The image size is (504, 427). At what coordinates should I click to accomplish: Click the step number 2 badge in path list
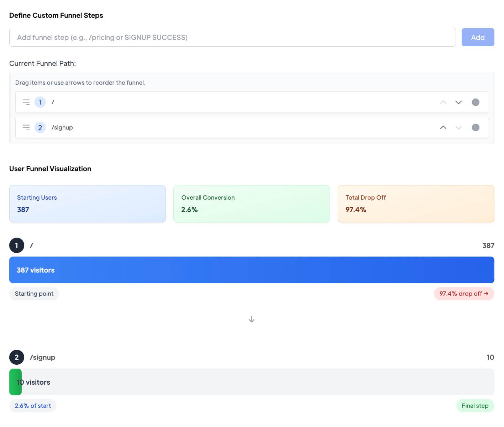click(x=40, y=127)
